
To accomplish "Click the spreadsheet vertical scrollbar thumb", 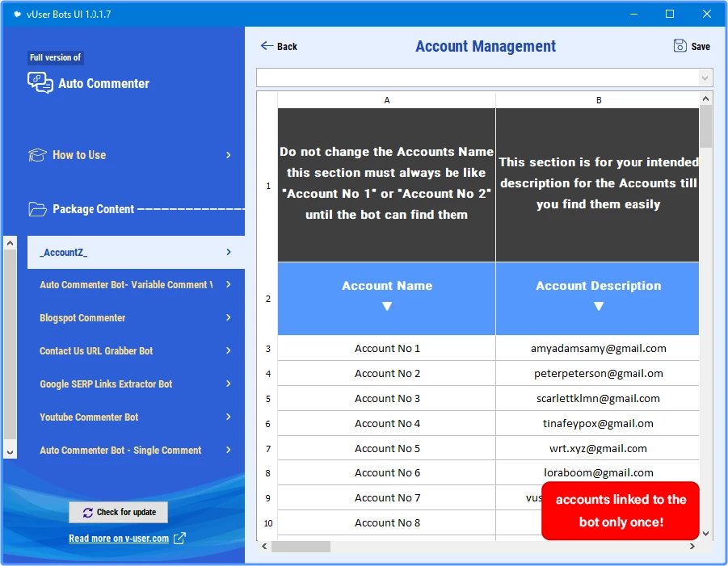I will pyautogui.click(x=705, y=126).
